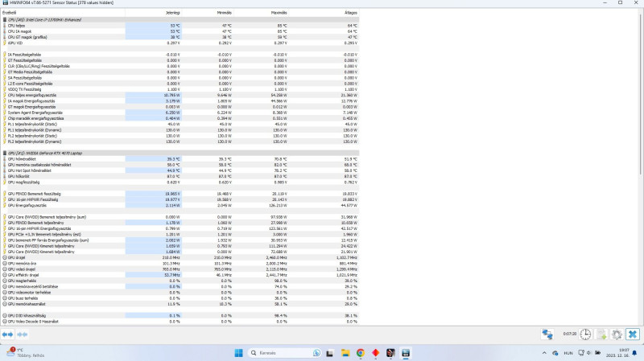Select the IA Feszültségeltolás row
The width and height of the screenshot is (644, 361).
(x=180, y=55)
